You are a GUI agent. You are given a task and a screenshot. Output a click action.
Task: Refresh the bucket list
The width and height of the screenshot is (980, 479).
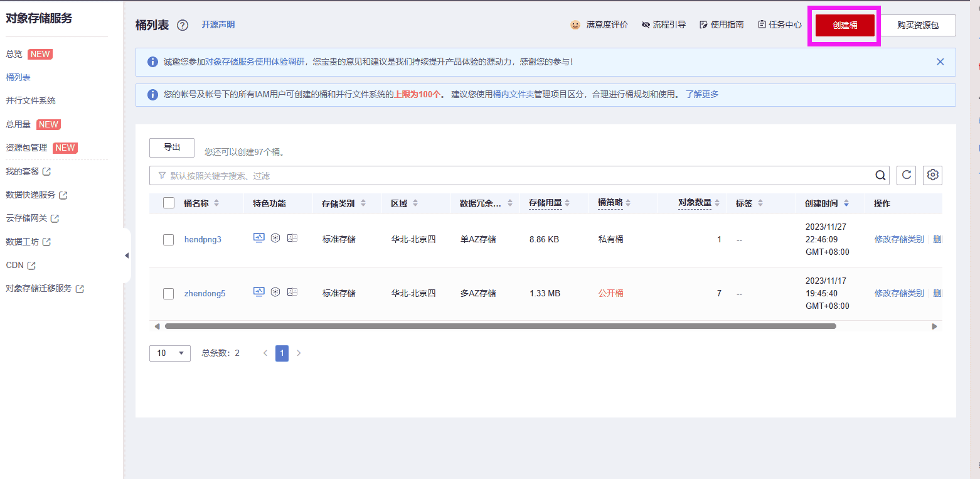click(906, 175)
